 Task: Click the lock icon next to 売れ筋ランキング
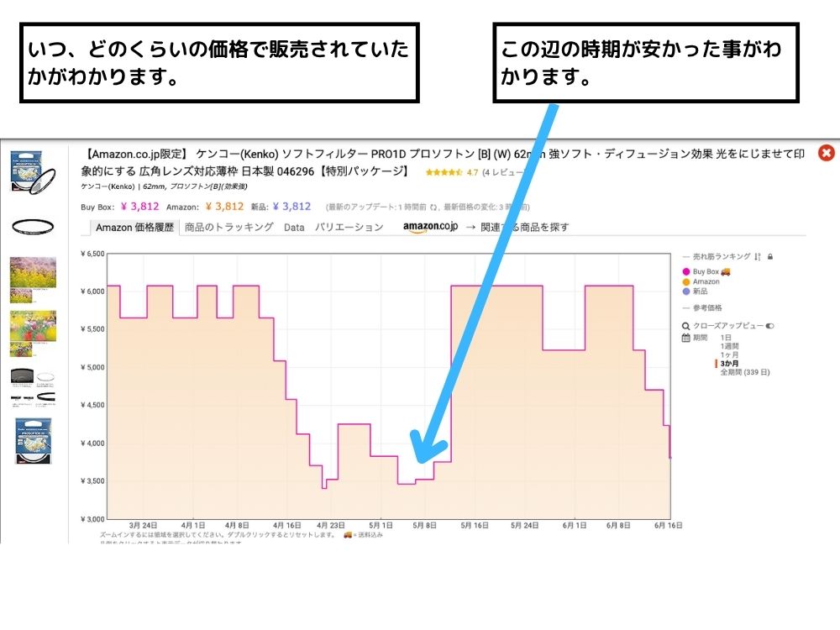pyautogui.click(x=769, y=256)
